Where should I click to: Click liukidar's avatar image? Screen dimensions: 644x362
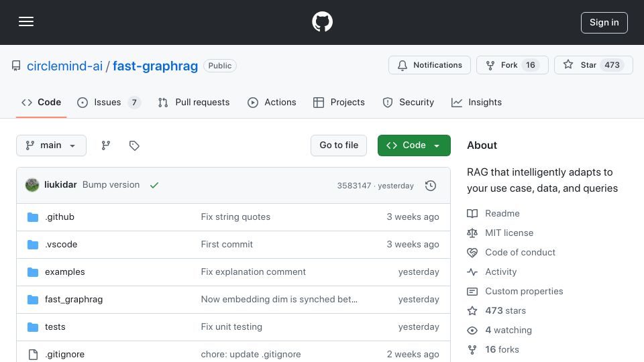[32, 185]
